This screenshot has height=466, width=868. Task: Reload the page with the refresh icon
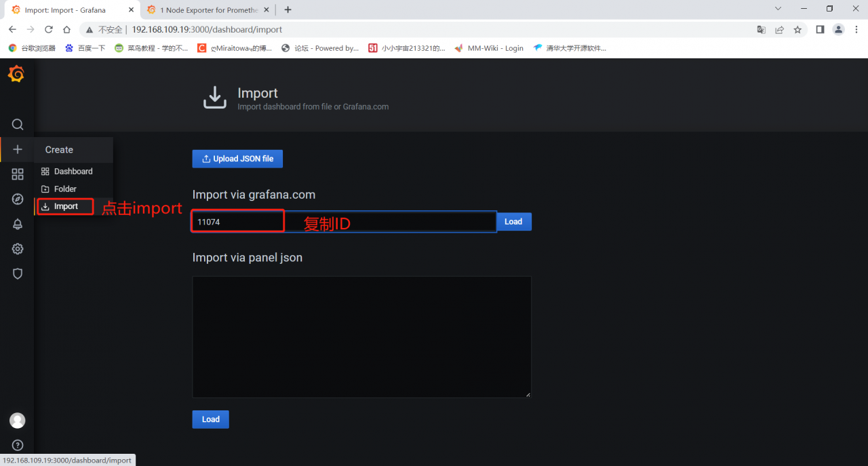coord(49,30)
